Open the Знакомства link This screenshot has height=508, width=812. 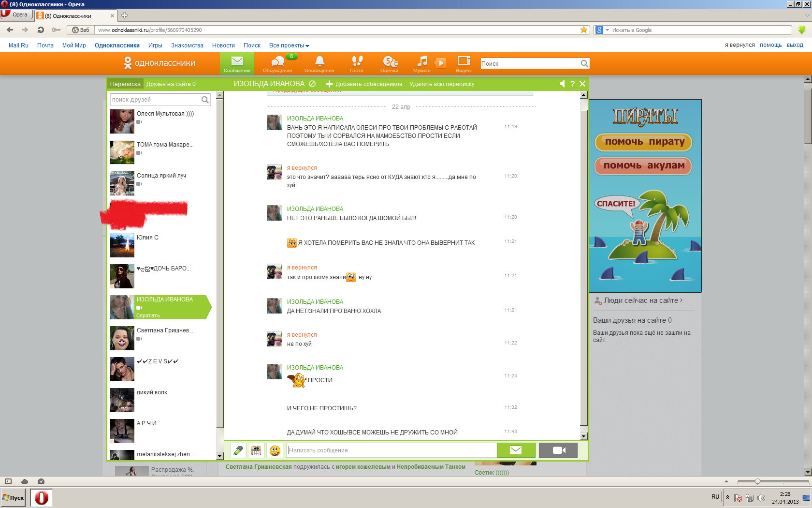187,45
